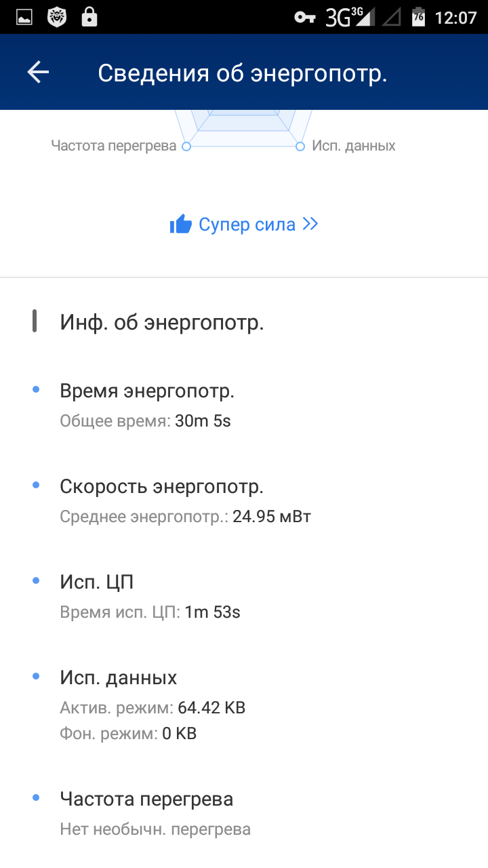This screenshot has height=868, width=488.
Task: Tap the back arrow icon
Action: [38, 73]
